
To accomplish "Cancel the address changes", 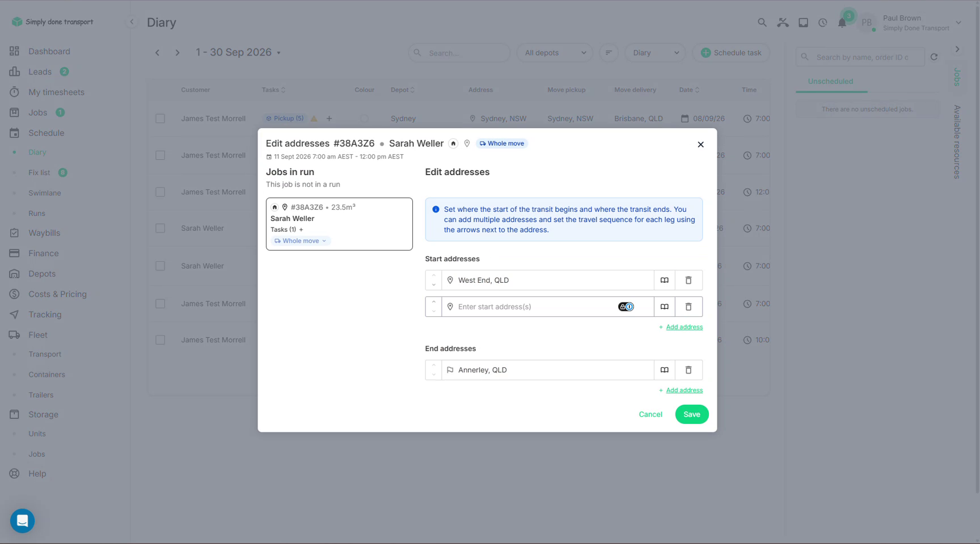I will click(650, 414).
